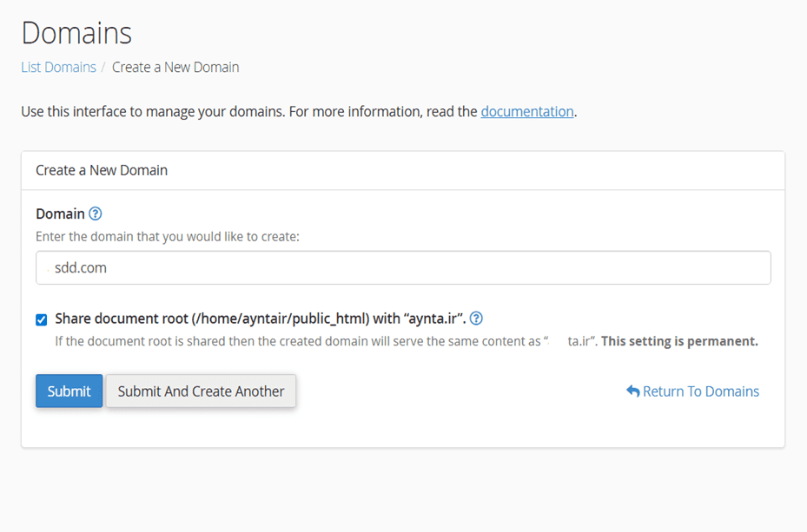Click the Share document root label text
This screenshot has width=807, height=532.
(261, 319)
